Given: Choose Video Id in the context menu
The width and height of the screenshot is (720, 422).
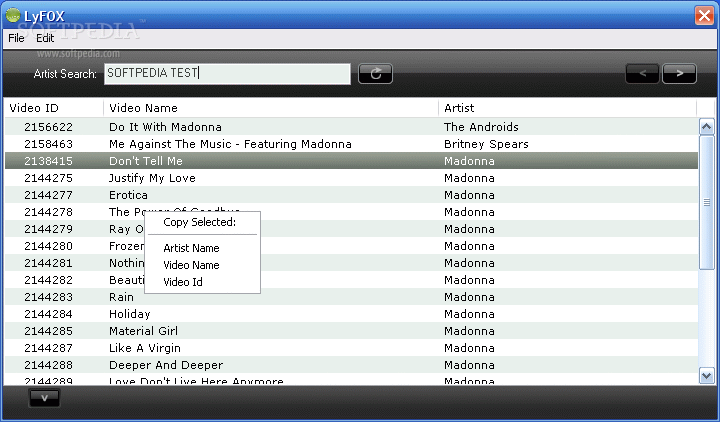Looking at the screenshot, I should tap(183, 282).
